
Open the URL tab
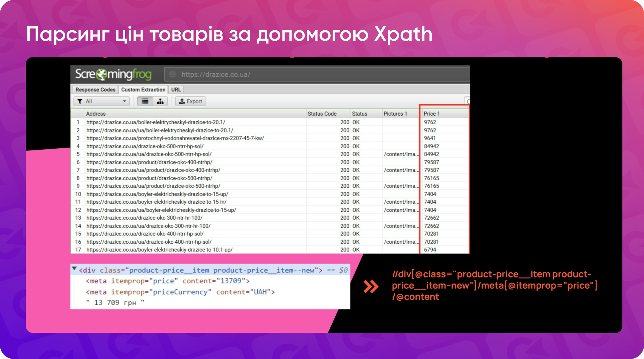tap(175, 89)
